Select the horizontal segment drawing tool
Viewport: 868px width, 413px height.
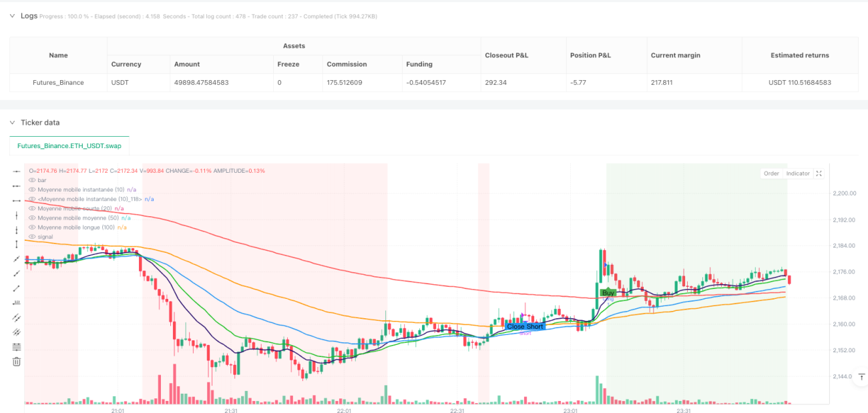pyautogui.click(x=17, y=200)
